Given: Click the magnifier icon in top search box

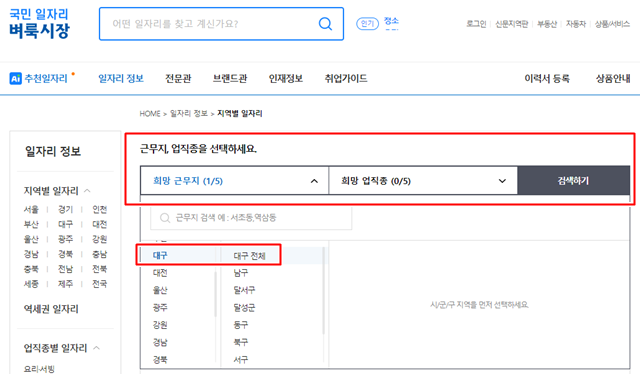Looking at the screenshot, I should [325, 24].
